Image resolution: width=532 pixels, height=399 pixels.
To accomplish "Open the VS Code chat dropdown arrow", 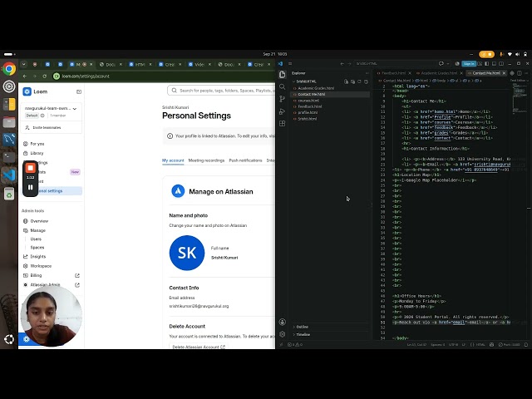I will (x=448, y=63).
